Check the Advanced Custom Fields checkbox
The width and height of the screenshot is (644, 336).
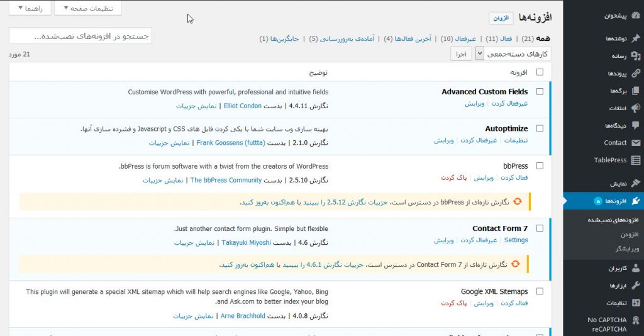pos(540,92)
